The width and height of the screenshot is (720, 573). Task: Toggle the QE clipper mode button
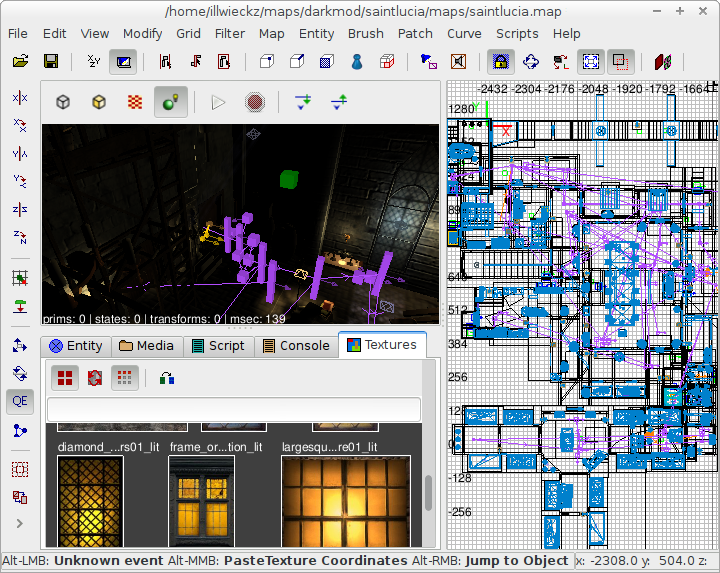point(20,401)
